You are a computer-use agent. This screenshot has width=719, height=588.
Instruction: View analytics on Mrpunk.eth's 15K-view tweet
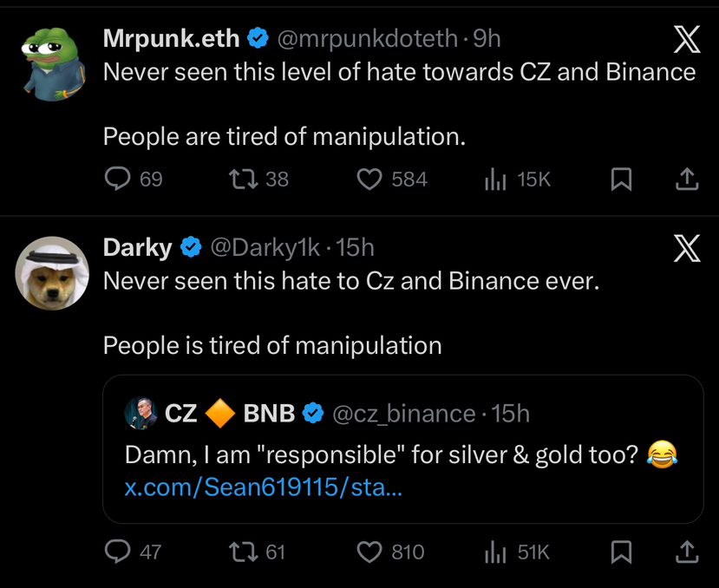494,179
